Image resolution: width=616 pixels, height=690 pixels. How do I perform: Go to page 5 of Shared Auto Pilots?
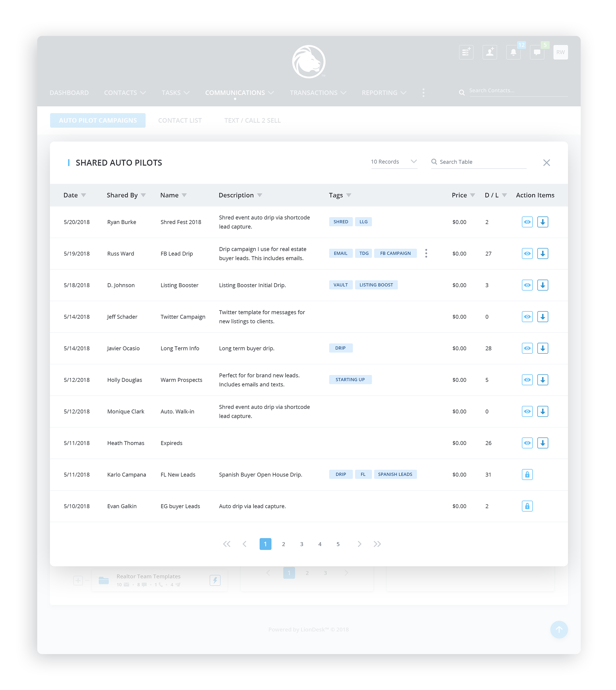click(x=338, y=544)
